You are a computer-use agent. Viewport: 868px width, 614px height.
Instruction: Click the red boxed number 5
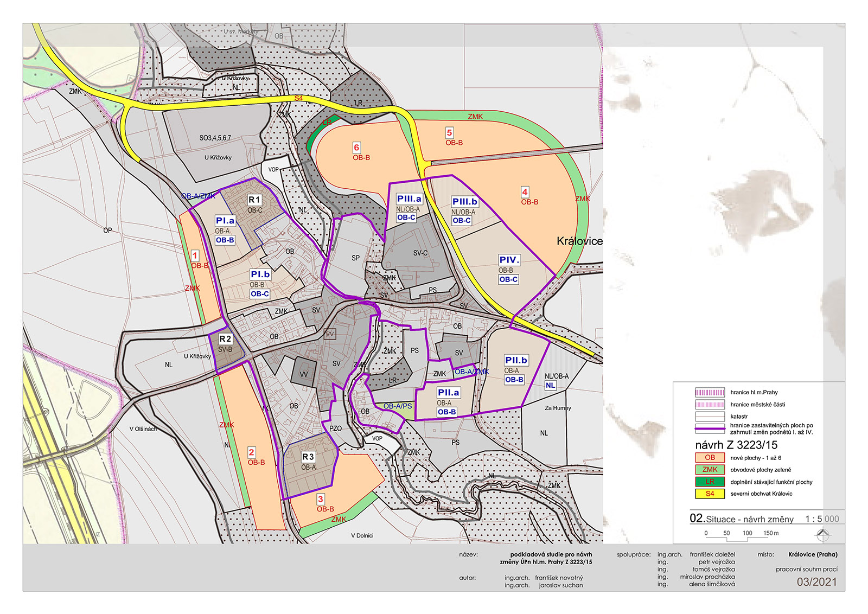[449, 133]
